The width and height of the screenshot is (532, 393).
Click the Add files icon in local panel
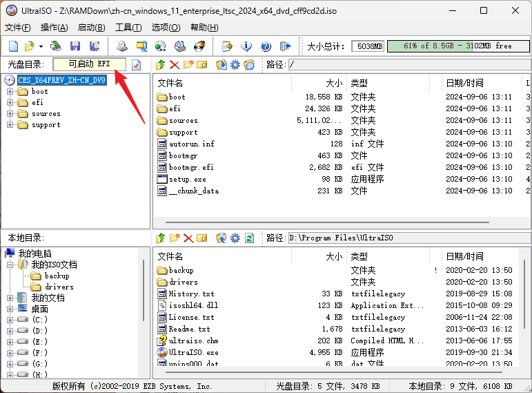(x=221, y=238)
